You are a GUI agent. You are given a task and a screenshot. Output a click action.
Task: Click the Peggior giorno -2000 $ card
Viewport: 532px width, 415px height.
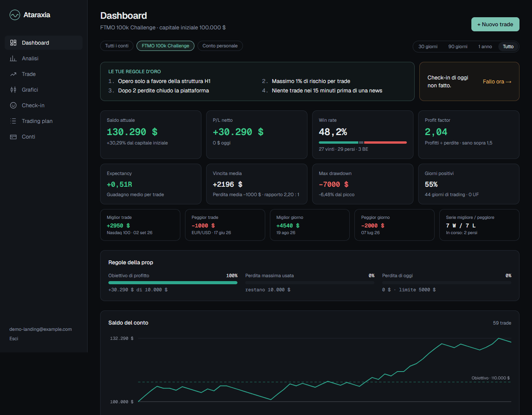pyautogui.click(x=394, y=225)
